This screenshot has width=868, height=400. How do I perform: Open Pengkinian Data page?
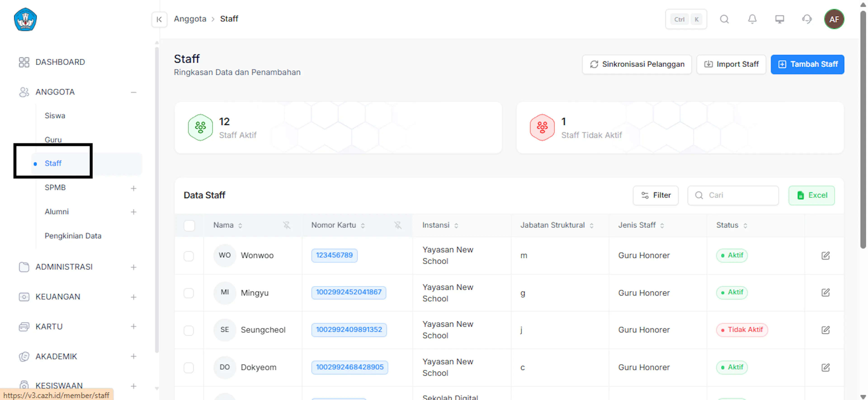tap(73, 236)
